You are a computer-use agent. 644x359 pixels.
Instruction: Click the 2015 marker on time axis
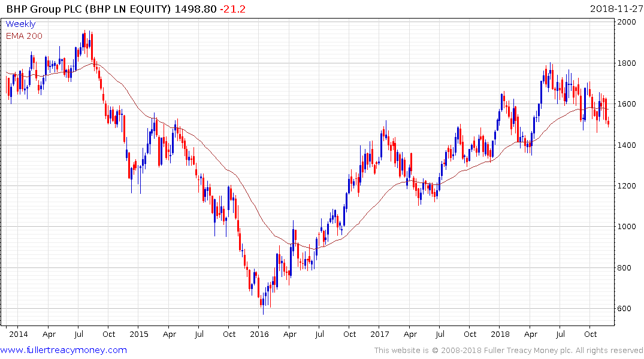pyautogui.click(x=138, y=334)
